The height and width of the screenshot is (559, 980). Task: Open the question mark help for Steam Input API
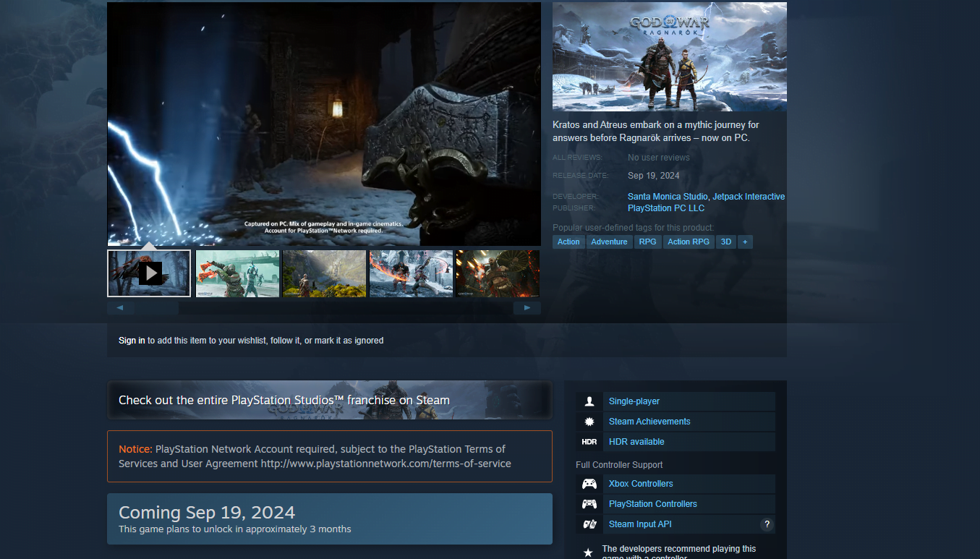[x=767, y=524]
